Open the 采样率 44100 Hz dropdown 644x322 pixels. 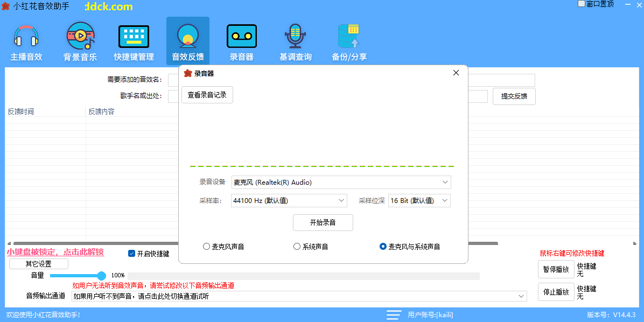click(289, 201)
